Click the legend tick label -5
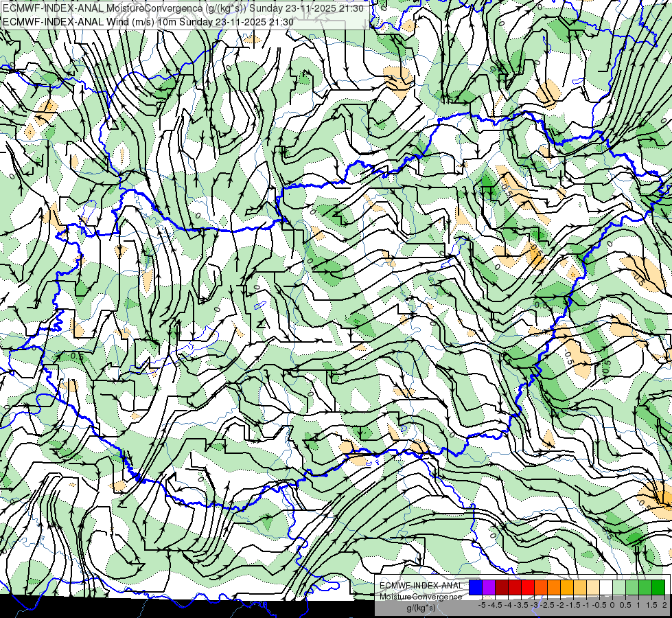The width and height of the screenshot is (672, 618). [482, 605]
